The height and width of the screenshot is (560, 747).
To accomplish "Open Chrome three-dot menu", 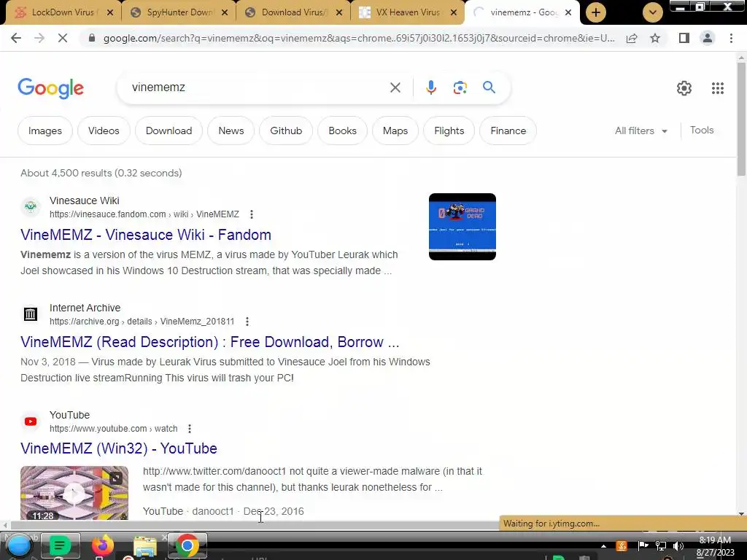I will pos(731,38).
